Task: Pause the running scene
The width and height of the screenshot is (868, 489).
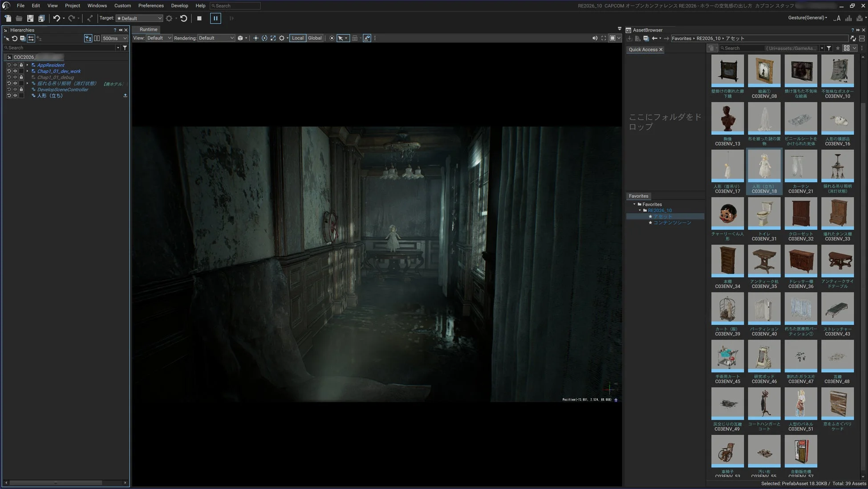Action: tap(215, 18)
